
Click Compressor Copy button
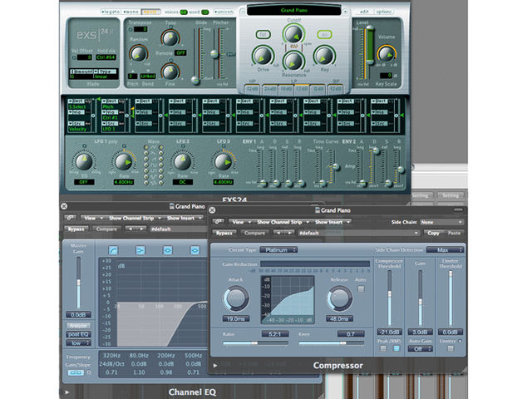point(433,233)
